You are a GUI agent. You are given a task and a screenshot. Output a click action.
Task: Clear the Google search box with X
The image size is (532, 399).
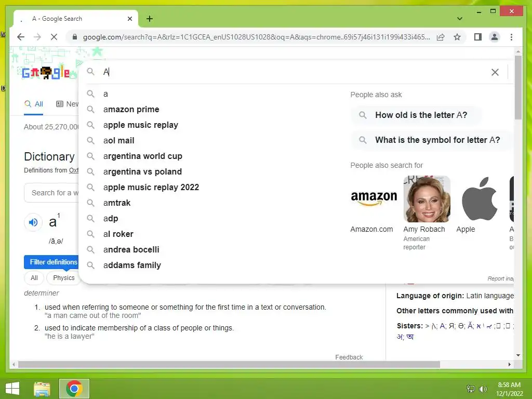pos(495,72)
